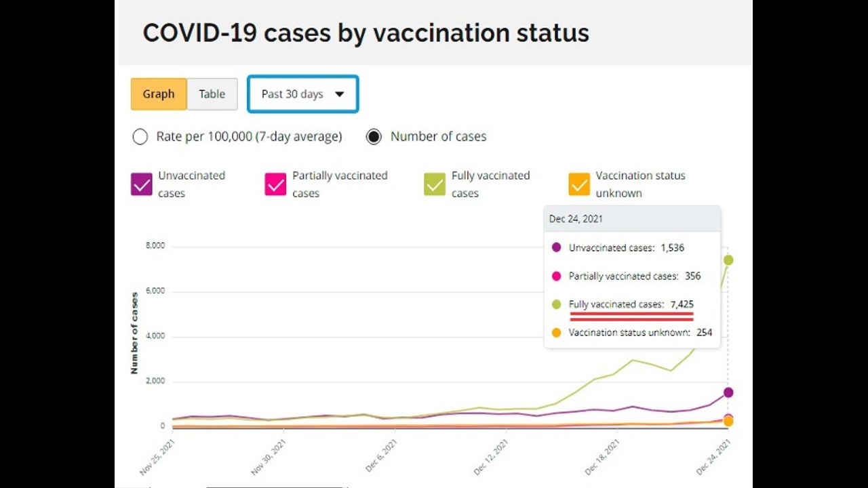
Task: Click the green fully vaccinated data point
Action: [728, 260]
